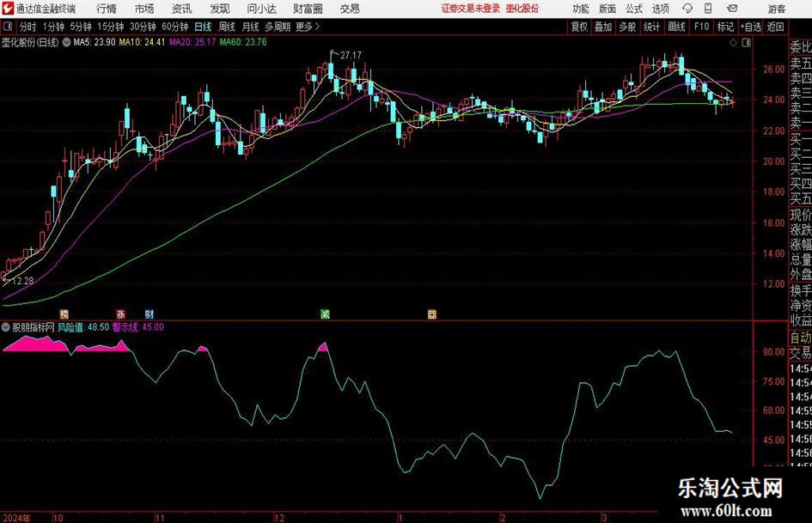812x523 pixels.
Task: Open the 市场 menu
Action: (x=144, y=9)
